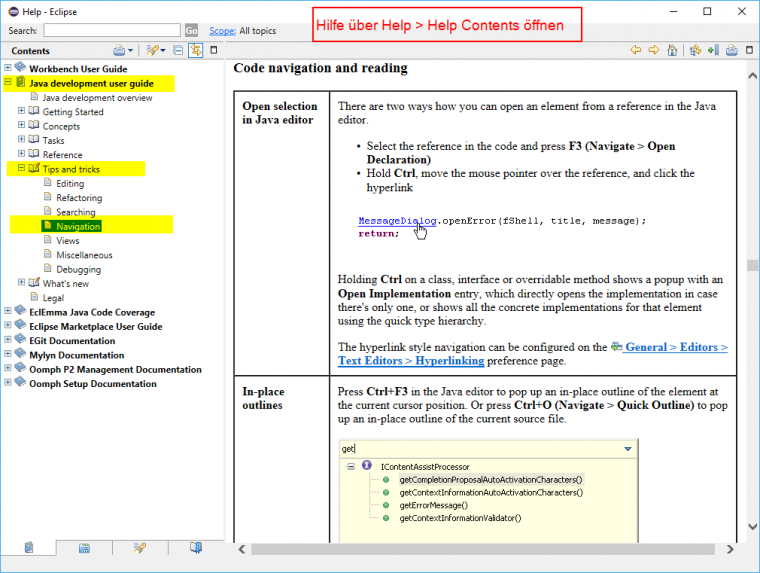Select the Searching topic

click(76, 212)
